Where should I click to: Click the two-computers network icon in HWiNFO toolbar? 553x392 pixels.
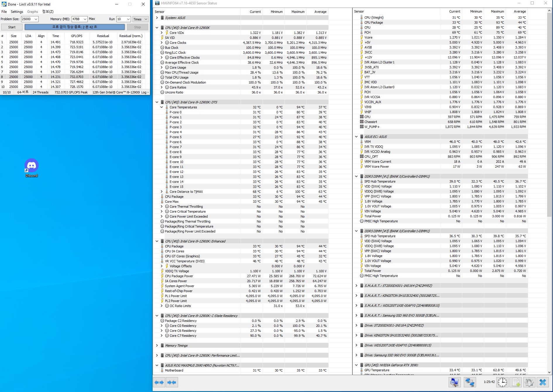point(470,382)
